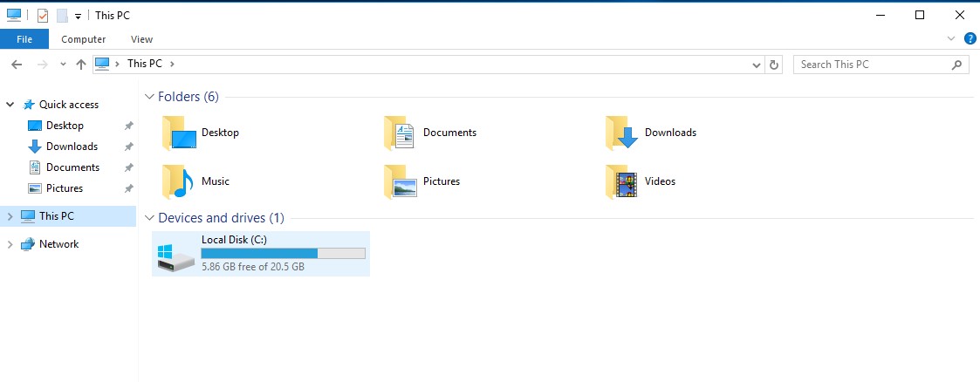This screenshot has height=382, width=980.
Task: Click the Help question mark icon
Action: (x=970, y=38)
